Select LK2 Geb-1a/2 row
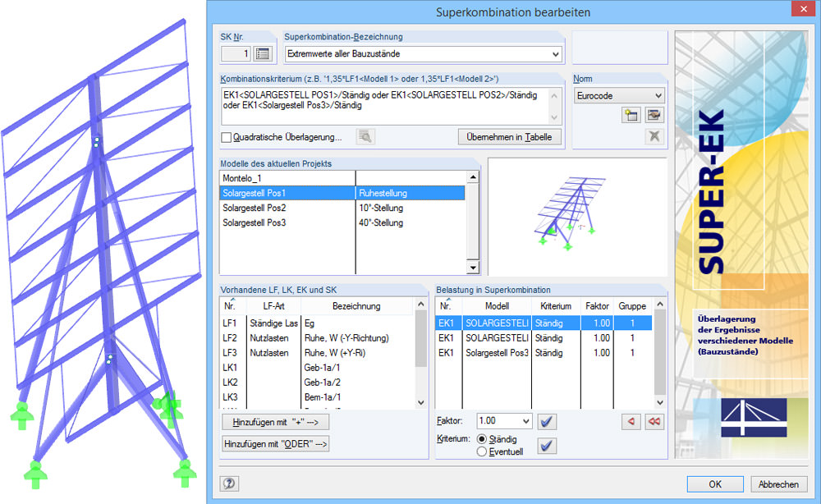The image size is (821, 504). [317, 382]
